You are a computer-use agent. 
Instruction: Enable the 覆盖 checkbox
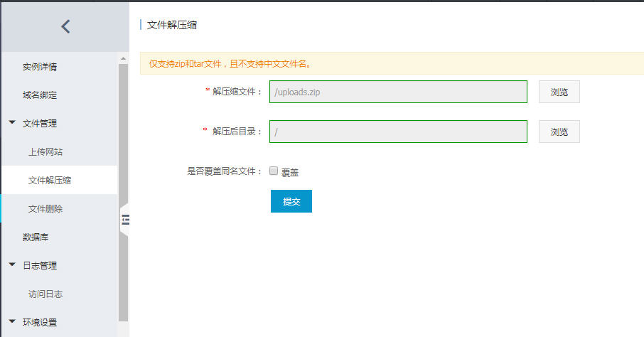coord(274,171)
